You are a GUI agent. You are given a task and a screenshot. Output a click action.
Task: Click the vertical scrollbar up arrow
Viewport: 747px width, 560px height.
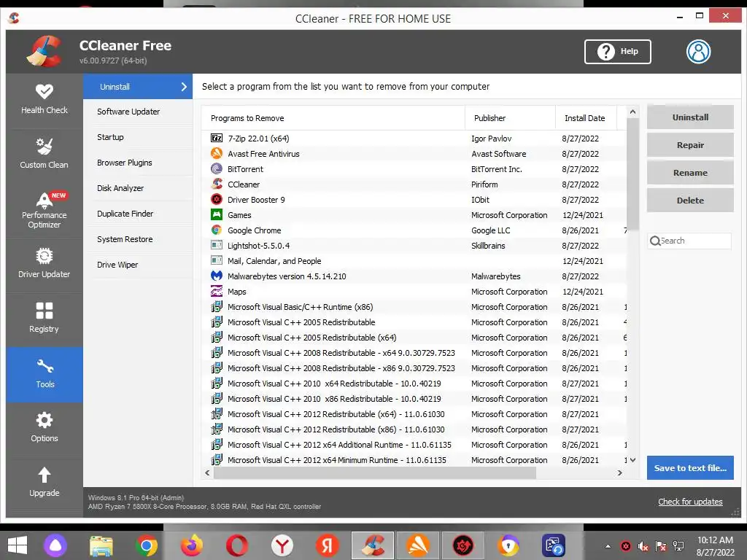[x=632, y=112]
